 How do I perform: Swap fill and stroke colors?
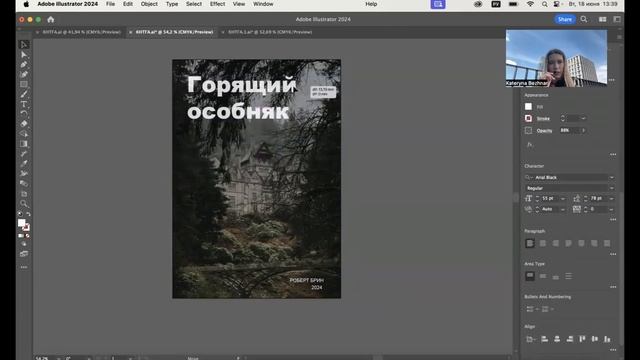[28, 214]
